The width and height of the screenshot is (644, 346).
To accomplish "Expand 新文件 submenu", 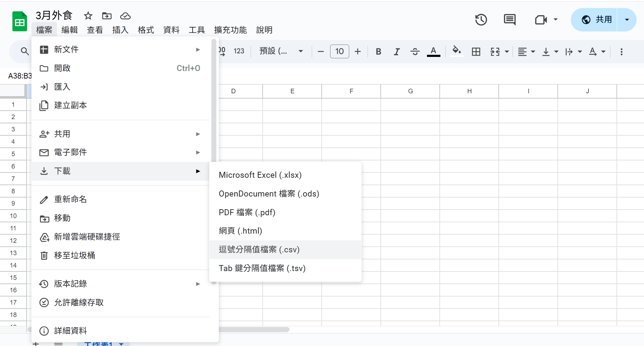I will pos(121,49).
